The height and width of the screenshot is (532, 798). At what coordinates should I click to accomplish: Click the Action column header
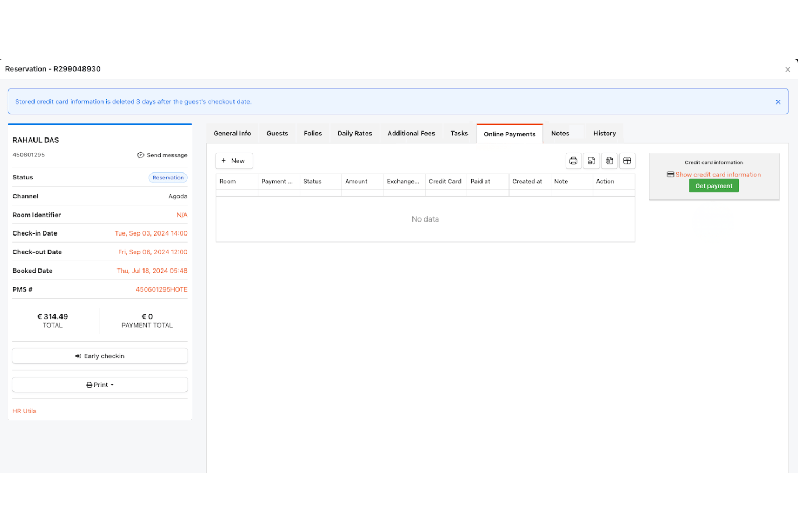(614, 182)
